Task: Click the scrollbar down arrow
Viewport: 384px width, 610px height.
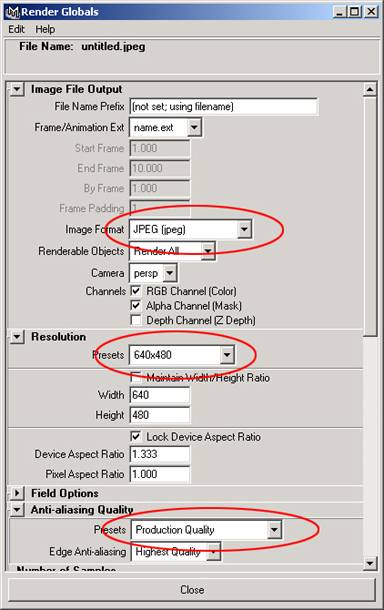Action: 370,563
